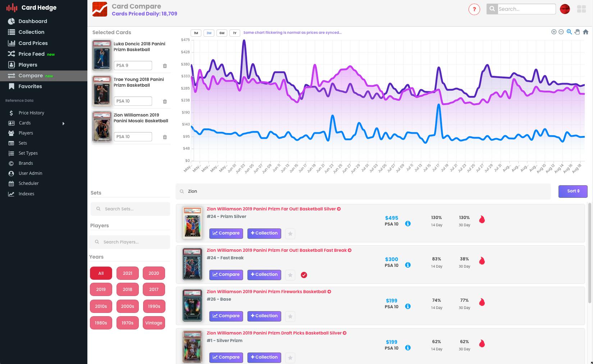Click the chart zoom-in plus icon
Screen dimensions: 593x364
click(554, 32)
